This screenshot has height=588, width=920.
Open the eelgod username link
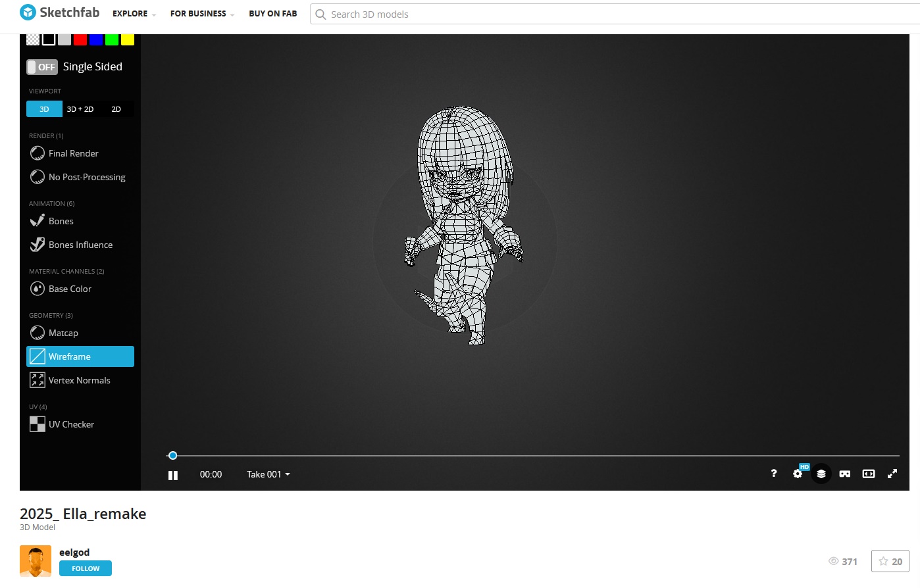tap(74, 552)
